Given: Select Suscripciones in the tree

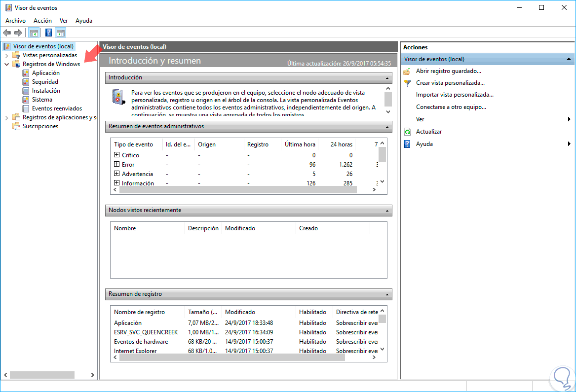Looking at the screenshot, I should coord(40,126).
